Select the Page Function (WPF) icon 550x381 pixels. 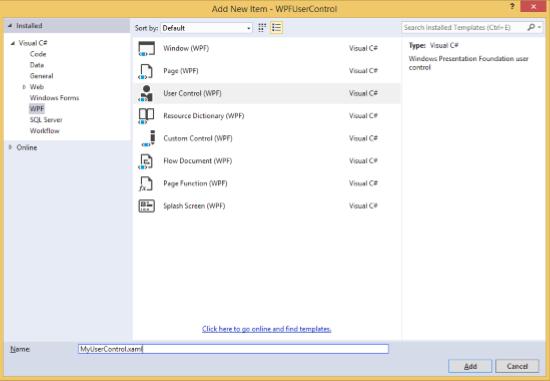point(146,184)
